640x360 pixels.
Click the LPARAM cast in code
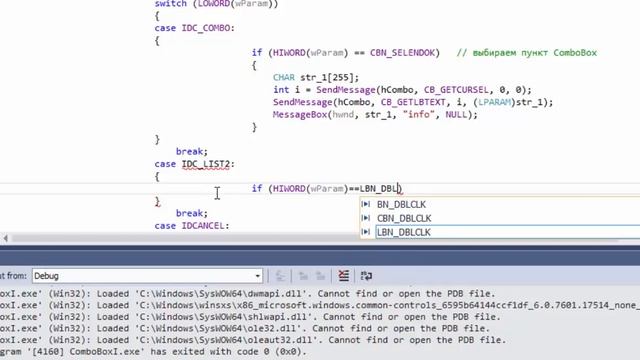point(494,102)
